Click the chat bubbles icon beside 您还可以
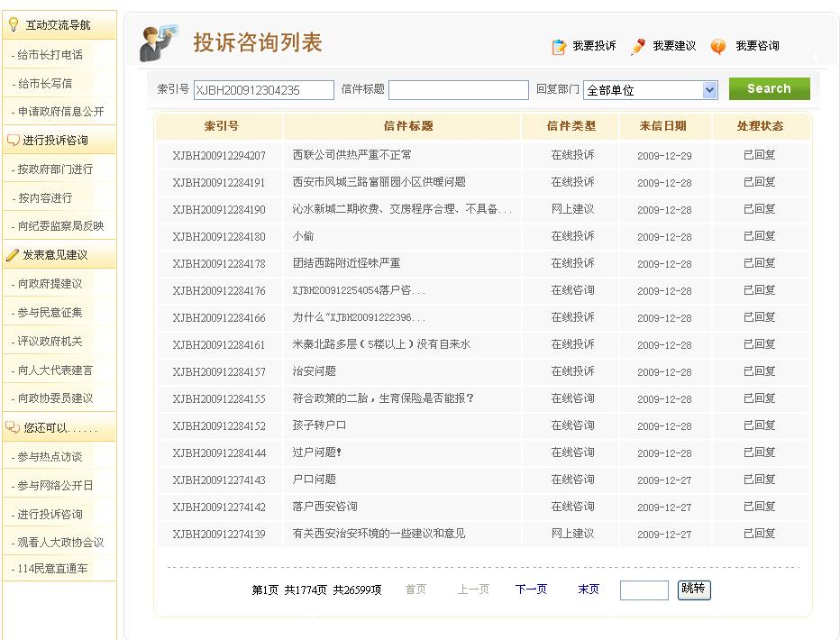The width and height of the screenshot is (840, 640). pyautogui.click(x=13, y=427)
